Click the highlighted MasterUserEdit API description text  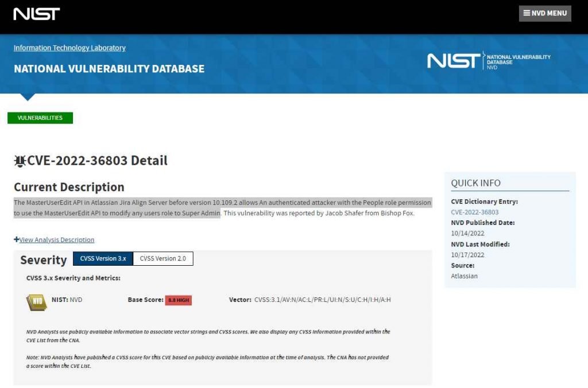pos(223,208)
